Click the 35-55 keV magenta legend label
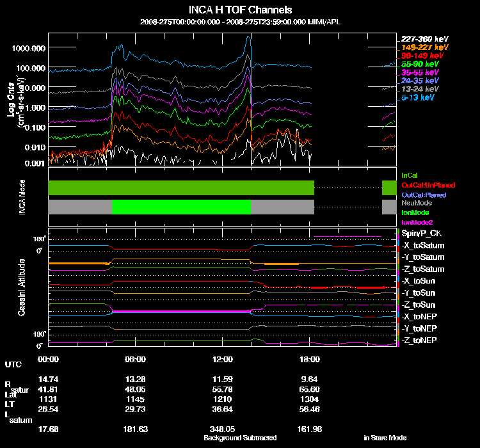The image size is (480, 448). pyautogui.click(x=420, y=72)
